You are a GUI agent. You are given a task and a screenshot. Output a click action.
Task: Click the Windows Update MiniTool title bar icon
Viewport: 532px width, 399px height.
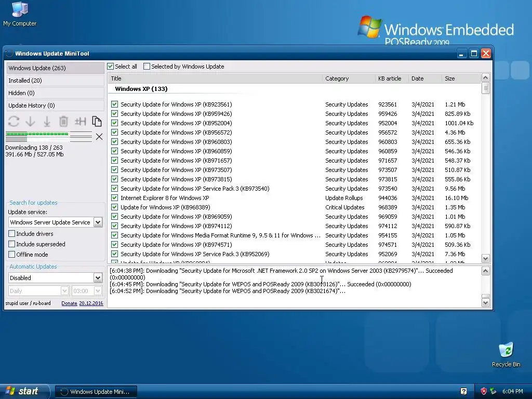pyautogui.click(x=9, y=54)
